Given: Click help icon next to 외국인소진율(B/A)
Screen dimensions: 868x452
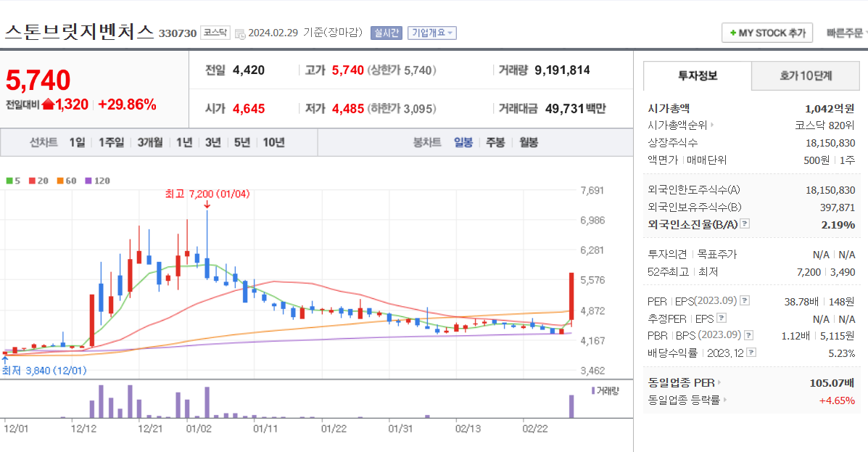Looking at the screenshot, I should (x=745, y=223).
